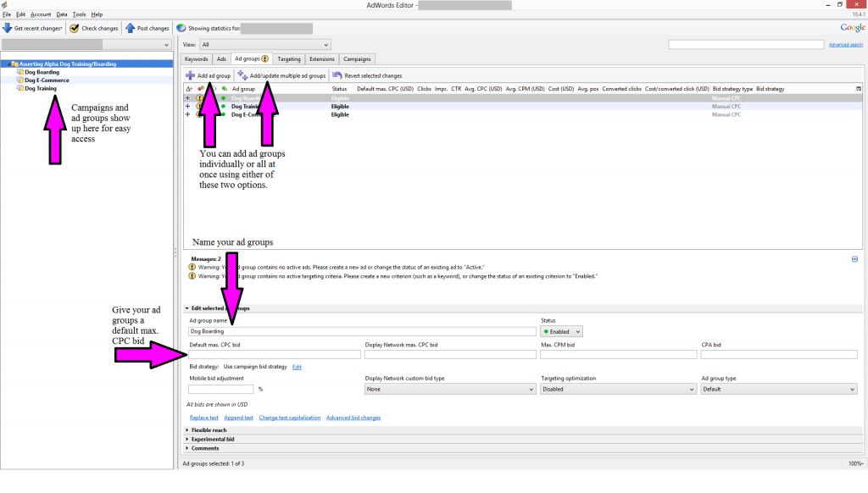Switch to the Extensions tab
Viewport: 868px width, 493px height.
[x=321, y=59]
